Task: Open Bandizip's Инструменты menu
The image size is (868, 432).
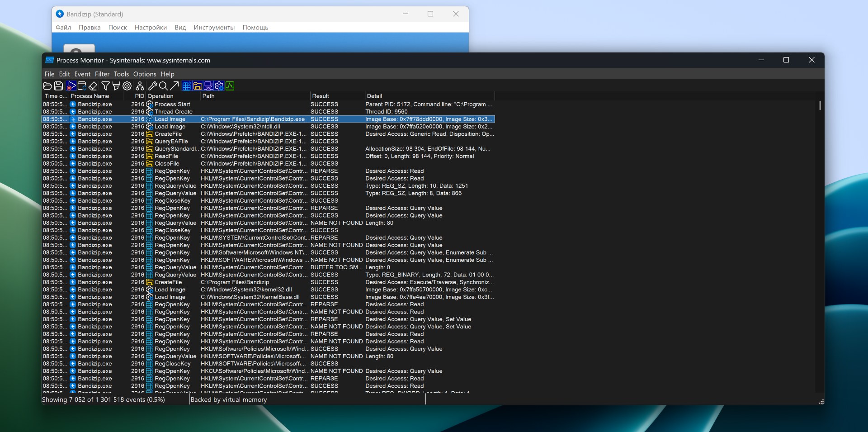Action: click(214, 28)
